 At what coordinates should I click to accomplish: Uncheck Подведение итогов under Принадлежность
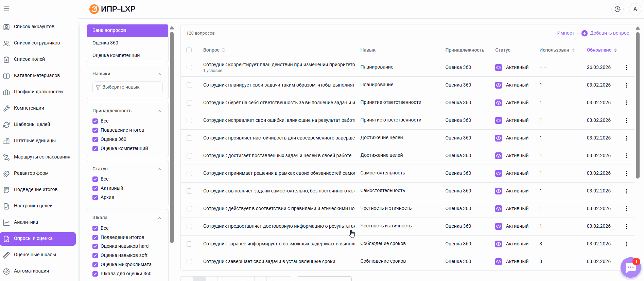95,130
